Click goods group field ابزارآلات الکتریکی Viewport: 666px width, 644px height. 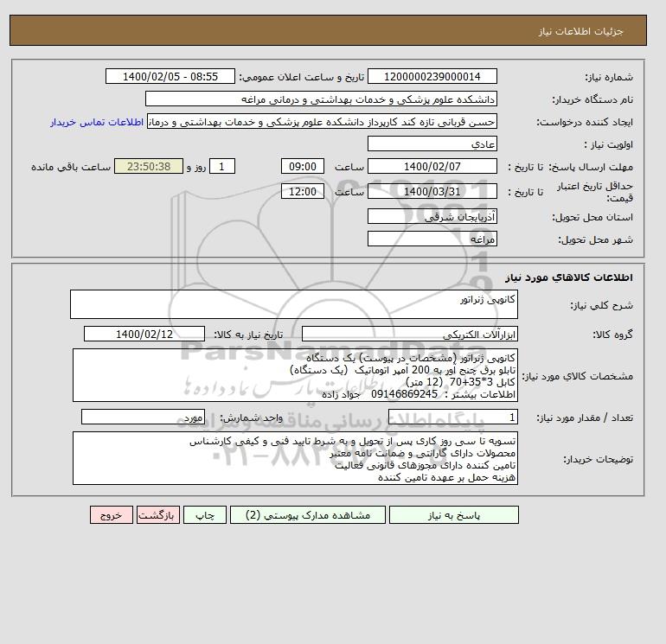(409, 334)
